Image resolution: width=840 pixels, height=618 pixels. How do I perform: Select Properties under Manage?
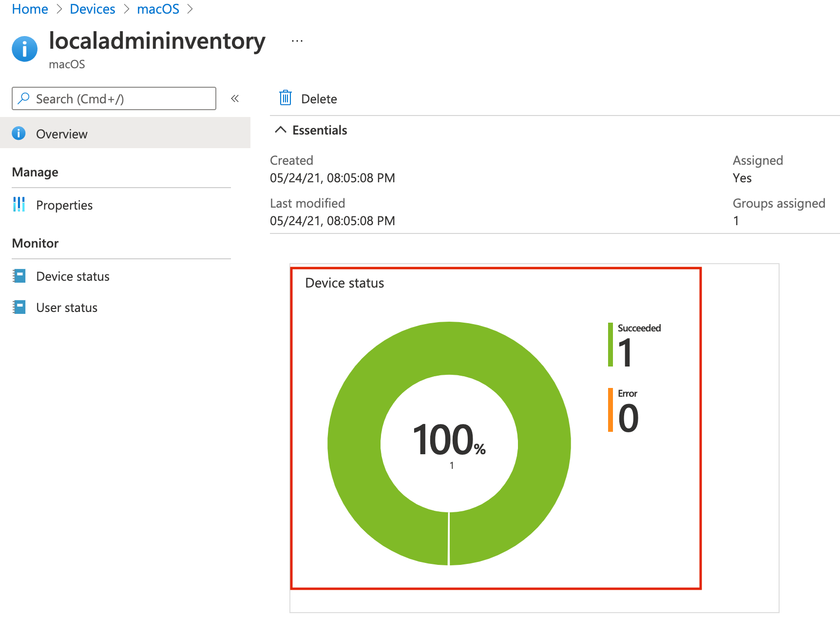tap(64, 205)
